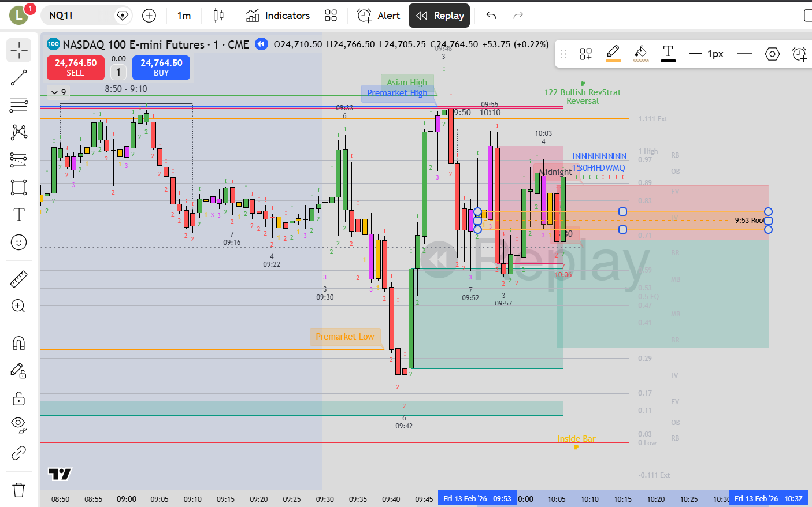812x507 pixels.
Task: Click the compare or add symbol plus icon
Action: (x=149, y=16)
